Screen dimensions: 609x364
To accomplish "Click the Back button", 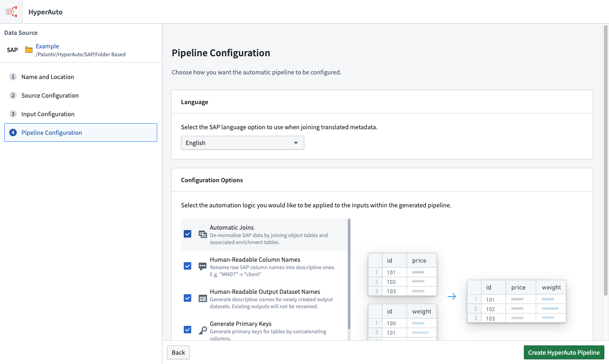I will tap(178, 352).
